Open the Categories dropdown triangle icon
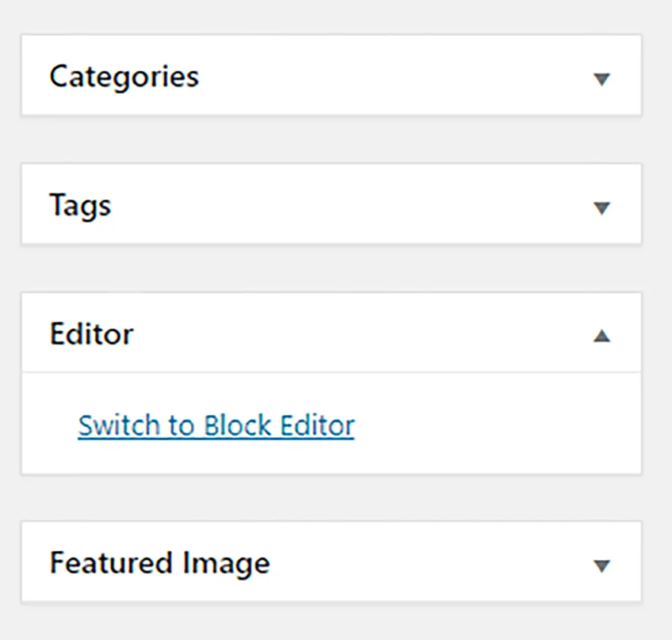This screenshot has height=640, width=672. tap(601, 79)
